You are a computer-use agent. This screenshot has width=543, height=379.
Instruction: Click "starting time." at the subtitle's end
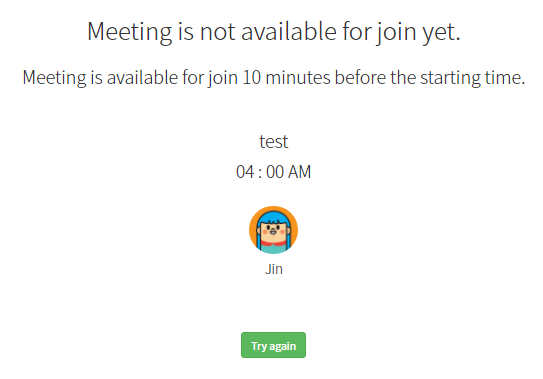(x=473, y=78)
